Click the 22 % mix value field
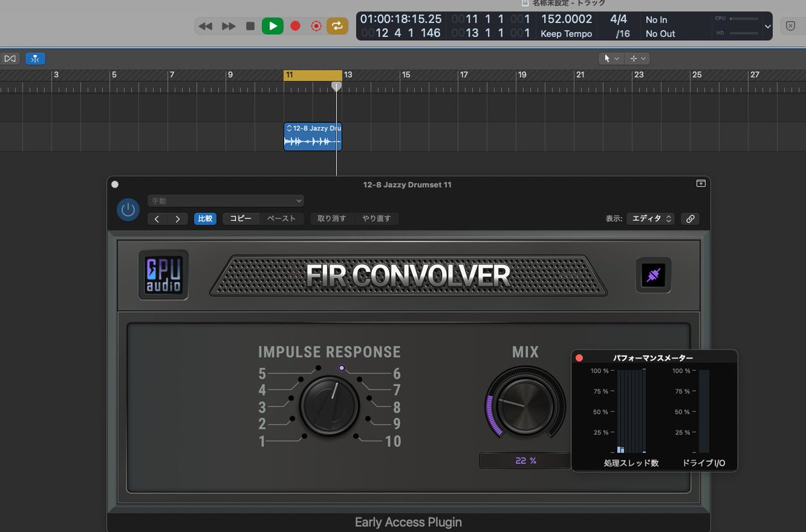The height and width of the screenshot is (532, 806). tap(525, 461)
